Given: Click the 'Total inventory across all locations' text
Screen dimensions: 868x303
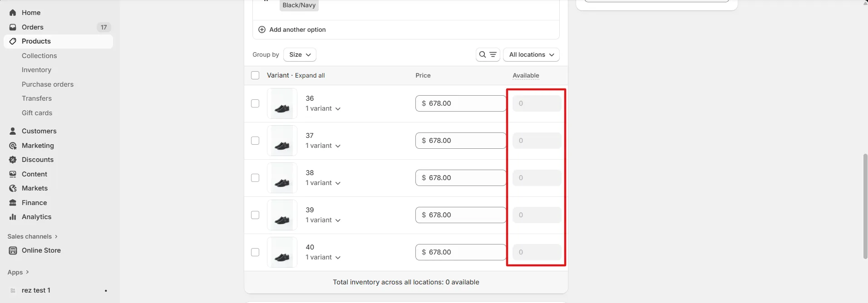Looking at the screenshot, I should point(406,282).
